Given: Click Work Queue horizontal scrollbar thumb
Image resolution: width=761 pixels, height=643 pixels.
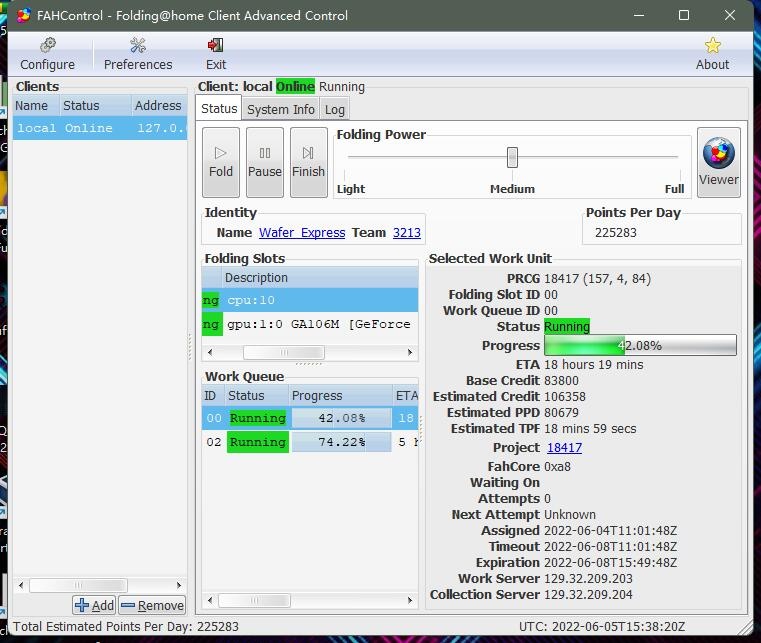Looking at the screenshot, I should pos(254,600).
